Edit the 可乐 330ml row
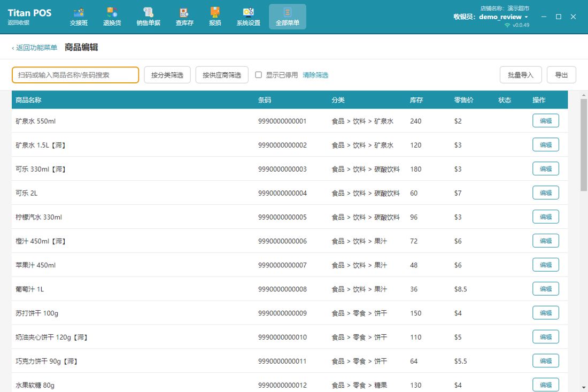Viewport: 588px width, 392px height. coord(546,169)
